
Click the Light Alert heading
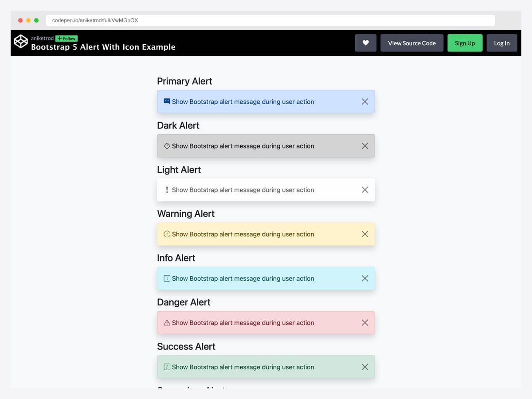(x=179, y=170)
